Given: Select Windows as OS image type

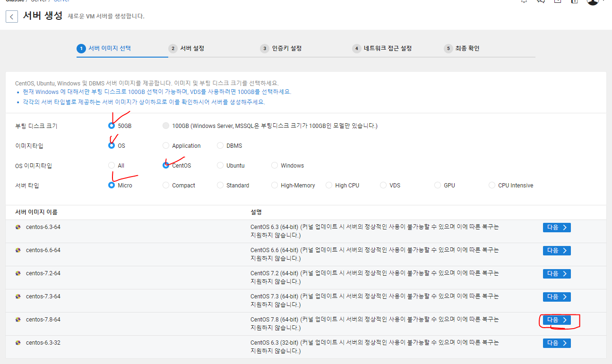Looking at the screenshot, I should [274, 165].
